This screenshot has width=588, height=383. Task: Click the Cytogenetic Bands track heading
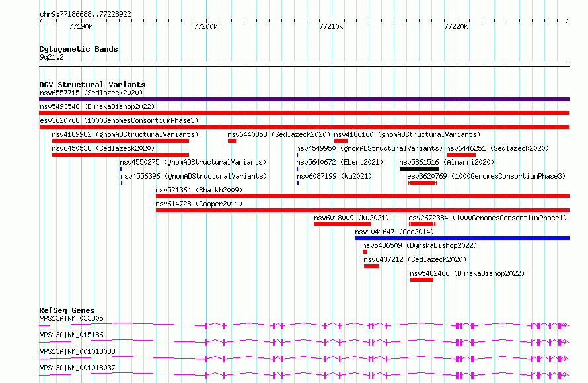78,49
